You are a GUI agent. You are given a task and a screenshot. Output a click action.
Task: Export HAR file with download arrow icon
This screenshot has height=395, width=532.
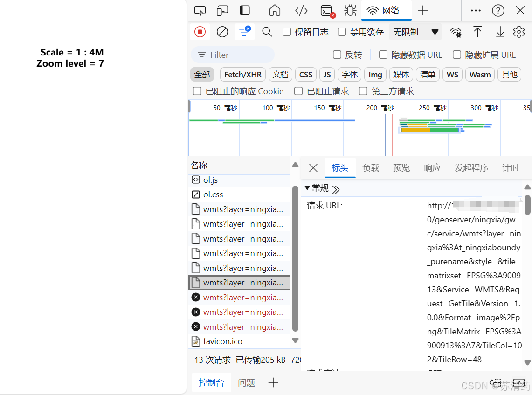[500, 32]
